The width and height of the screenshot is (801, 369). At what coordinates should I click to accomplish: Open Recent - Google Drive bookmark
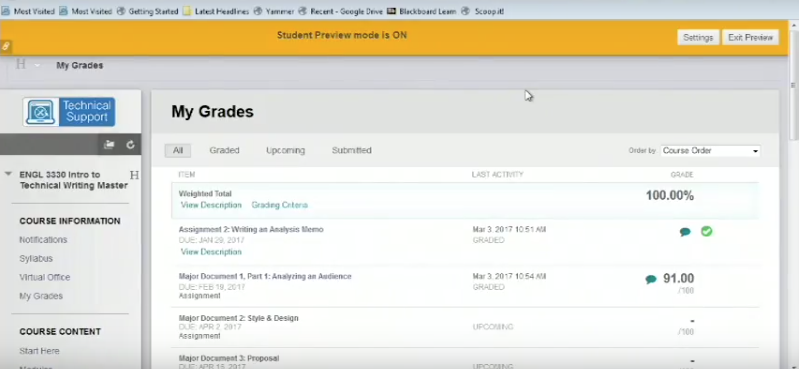pos(340,11)
